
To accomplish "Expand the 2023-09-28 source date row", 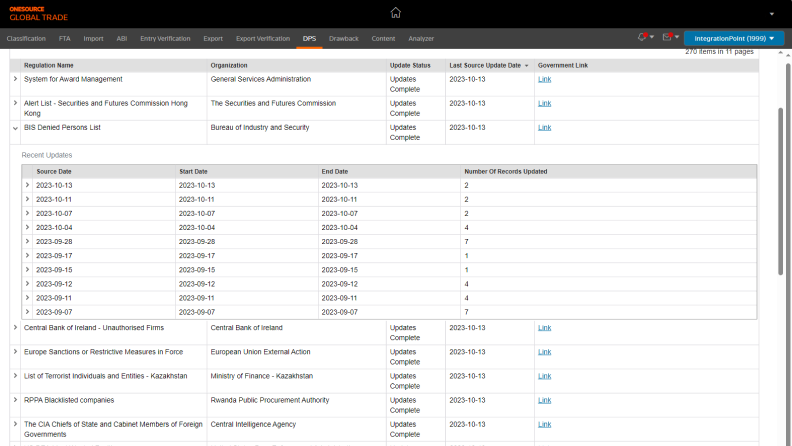I will [x=27, y=241].
